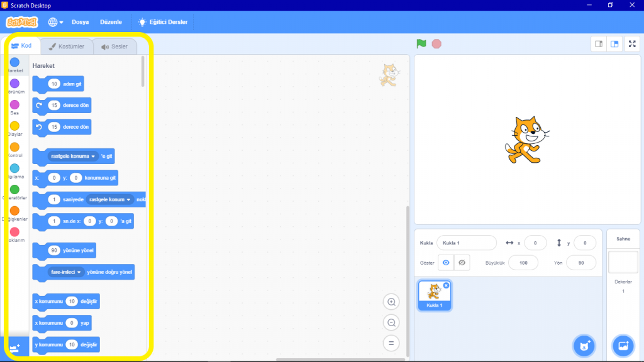The width and height of the screenshot is (644, 362).
Task: Select the Kontrol block category
Action: pyautogui.click(x=15, y=150)
